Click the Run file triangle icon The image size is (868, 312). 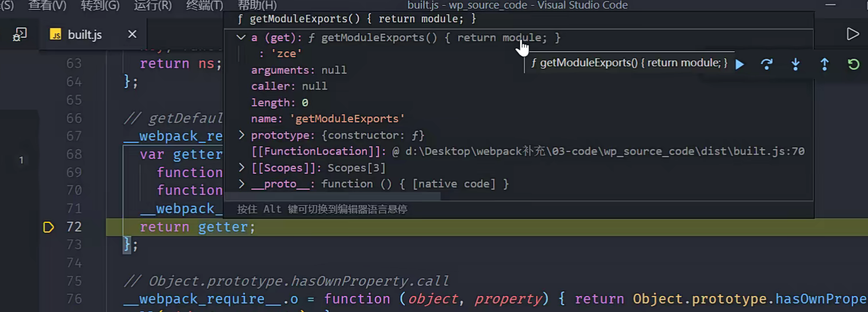point(853,34)
